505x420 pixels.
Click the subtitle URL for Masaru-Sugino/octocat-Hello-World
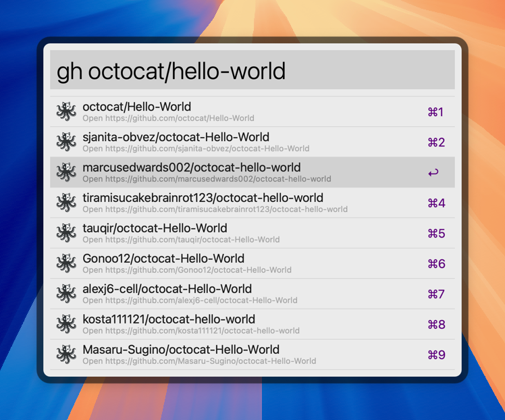tap(199, 361)
